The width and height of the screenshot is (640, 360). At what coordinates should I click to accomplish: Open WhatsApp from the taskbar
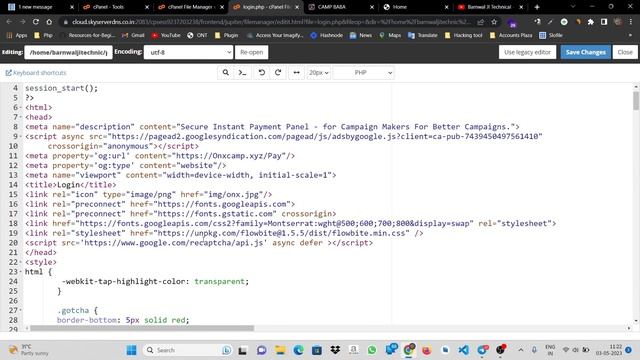372,350
